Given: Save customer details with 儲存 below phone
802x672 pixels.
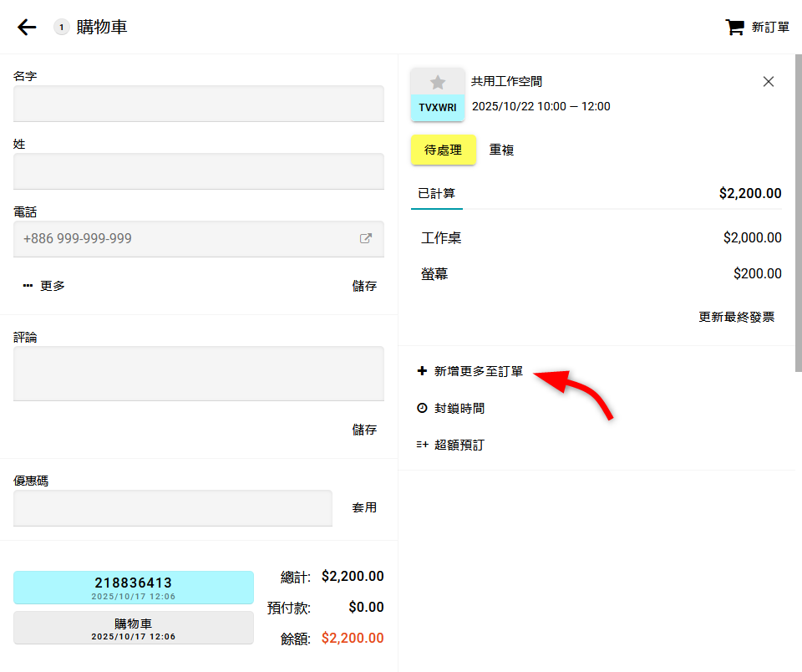Looking at the screenshot, I should [364, 286].
